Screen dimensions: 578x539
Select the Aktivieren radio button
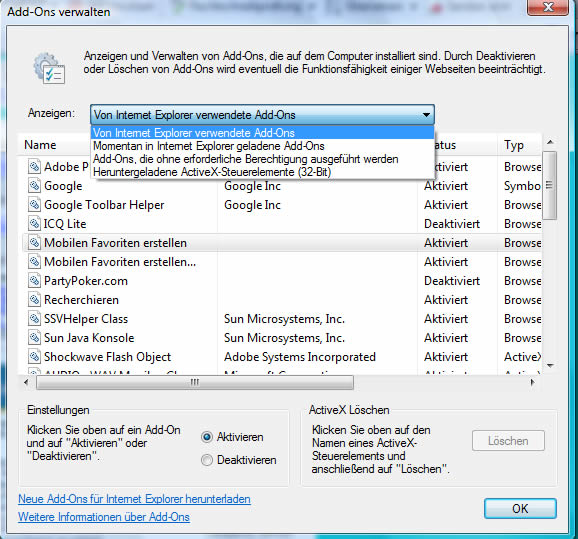pos(207,437)
